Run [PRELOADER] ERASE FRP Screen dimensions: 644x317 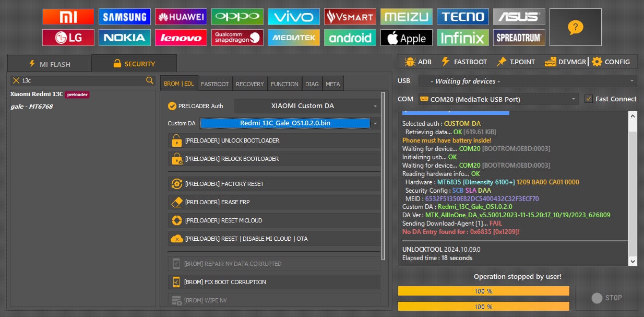pos(274,202)
